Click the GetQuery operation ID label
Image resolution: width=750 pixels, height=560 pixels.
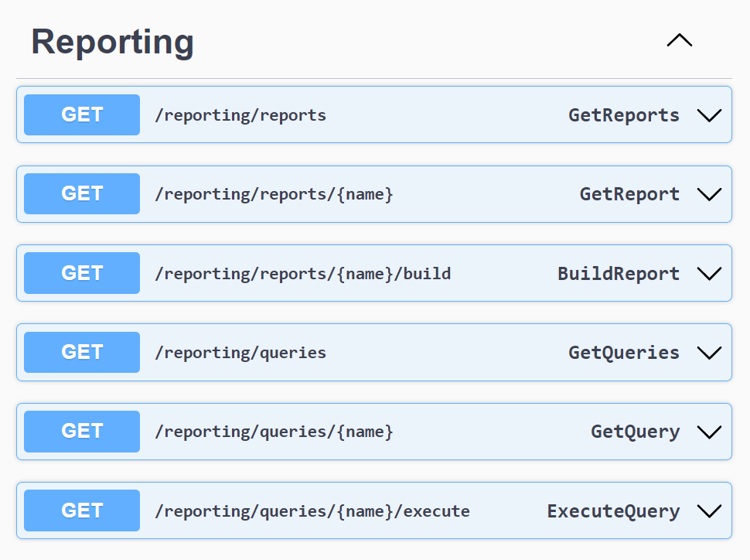[x=635, y=432]
